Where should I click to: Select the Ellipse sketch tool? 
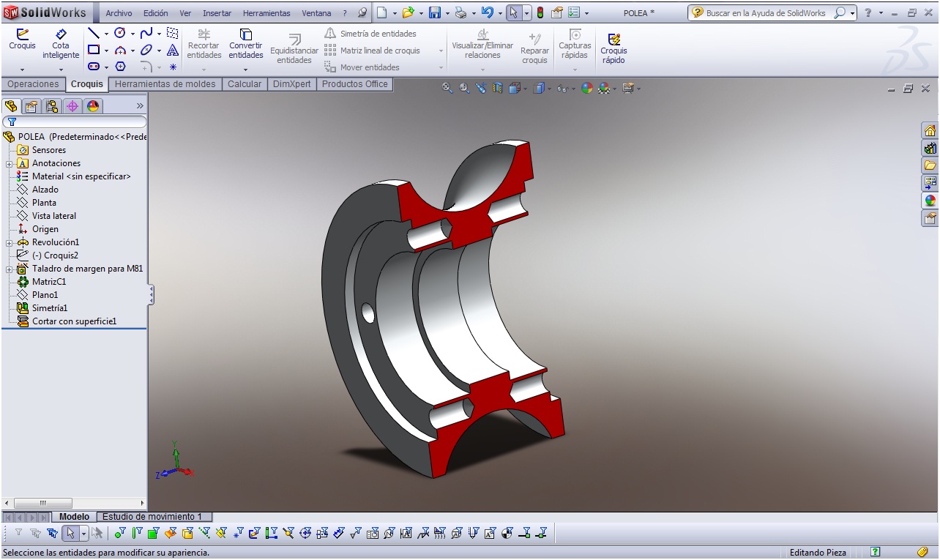(146, 50)
